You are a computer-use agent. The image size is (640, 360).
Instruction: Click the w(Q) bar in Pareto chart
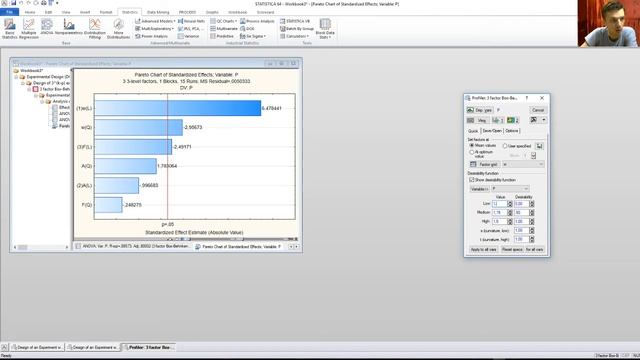coord(139,127)
